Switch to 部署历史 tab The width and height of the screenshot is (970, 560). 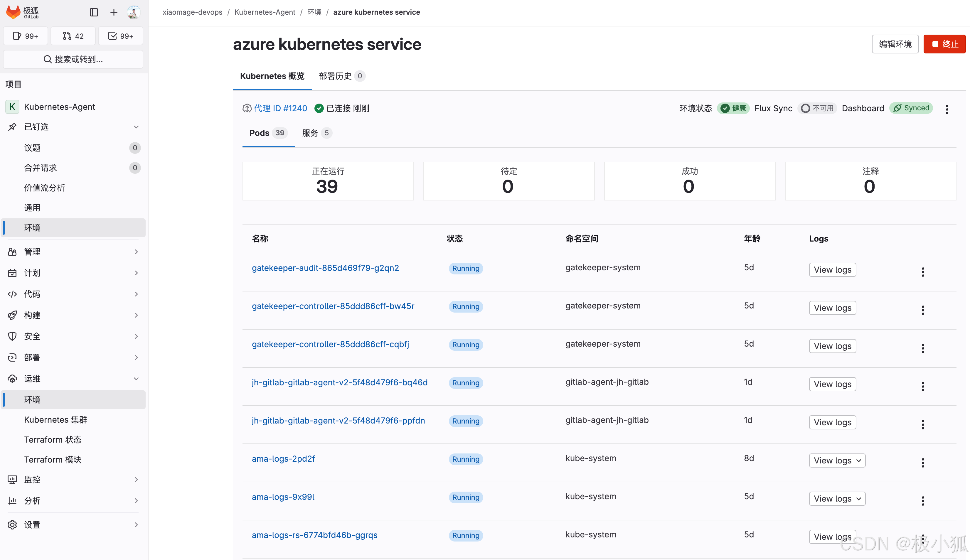(341, 76)
